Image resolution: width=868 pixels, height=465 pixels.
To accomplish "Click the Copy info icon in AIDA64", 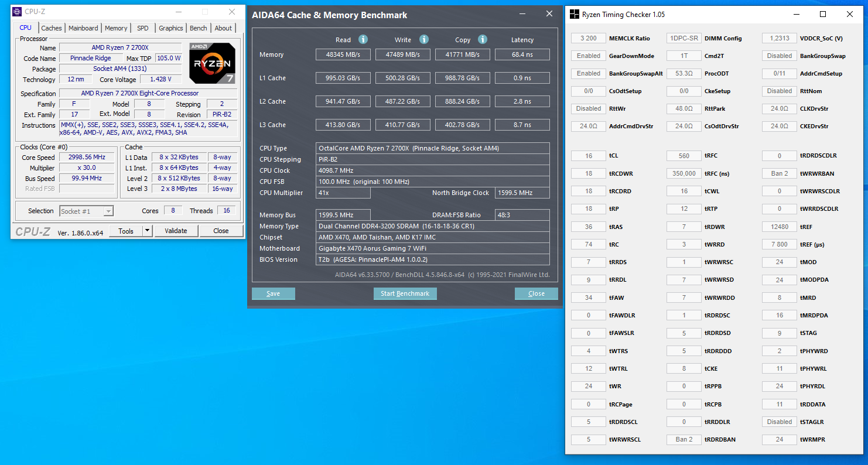I will pos(483,39).
